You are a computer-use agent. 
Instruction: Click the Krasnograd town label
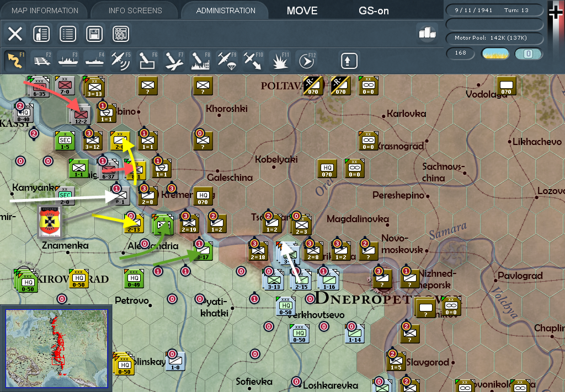399,146
